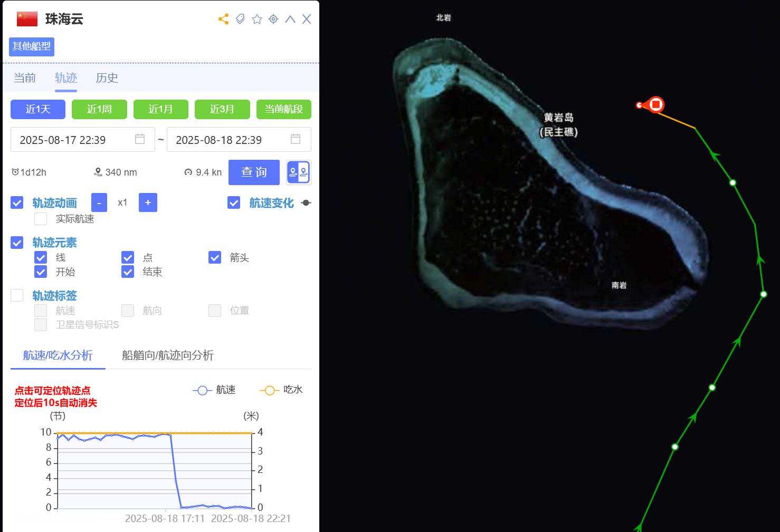Viewport: 780px width, 532px height.
Task: Uncheck the 点 track element checkbox
Action: [128, 257]
